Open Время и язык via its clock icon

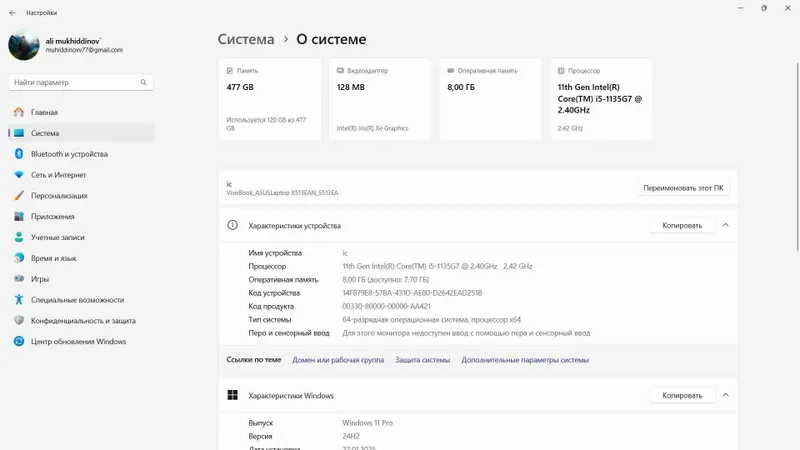click(x=19, y=258)
